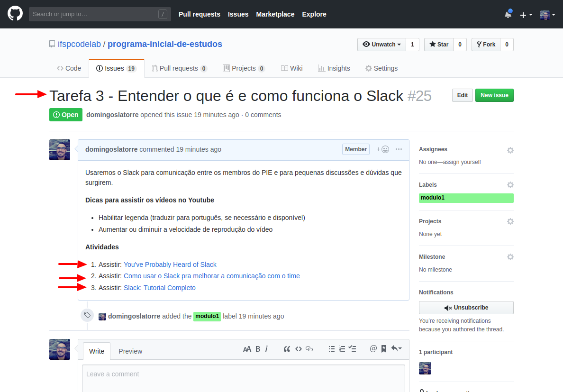Click the star count 0
This screenshot has width=563, height=392.
click(460, 45)
